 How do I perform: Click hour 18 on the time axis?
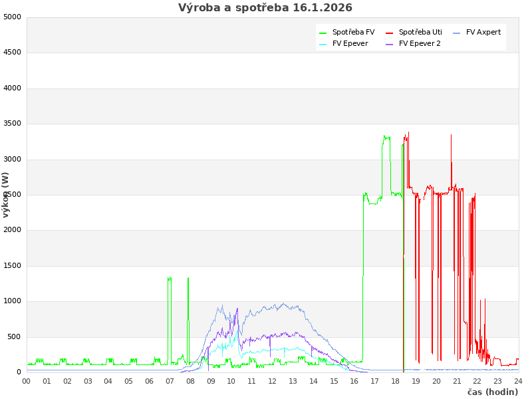point(396,381)
